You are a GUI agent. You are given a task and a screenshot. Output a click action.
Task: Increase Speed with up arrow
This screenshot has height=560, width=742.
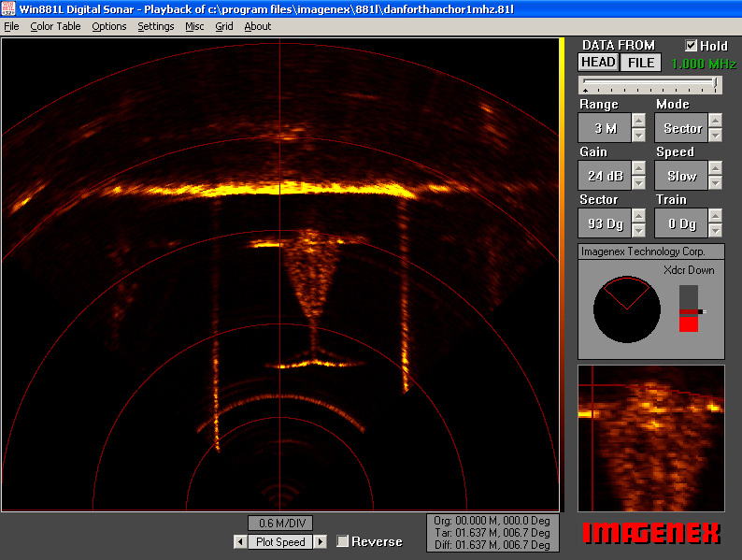coord(716,168)
